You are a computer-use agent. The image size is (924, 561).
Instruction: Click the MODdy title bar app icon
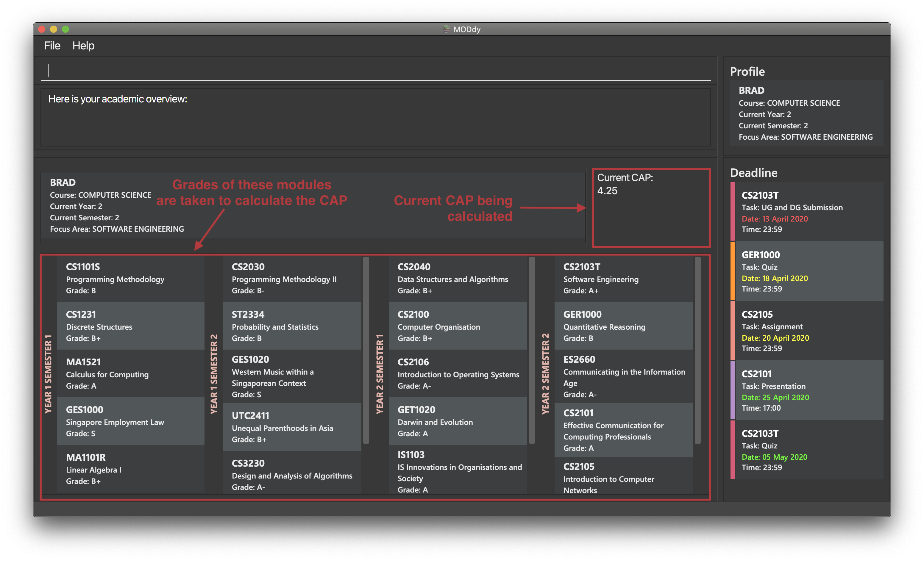[446, 29]
